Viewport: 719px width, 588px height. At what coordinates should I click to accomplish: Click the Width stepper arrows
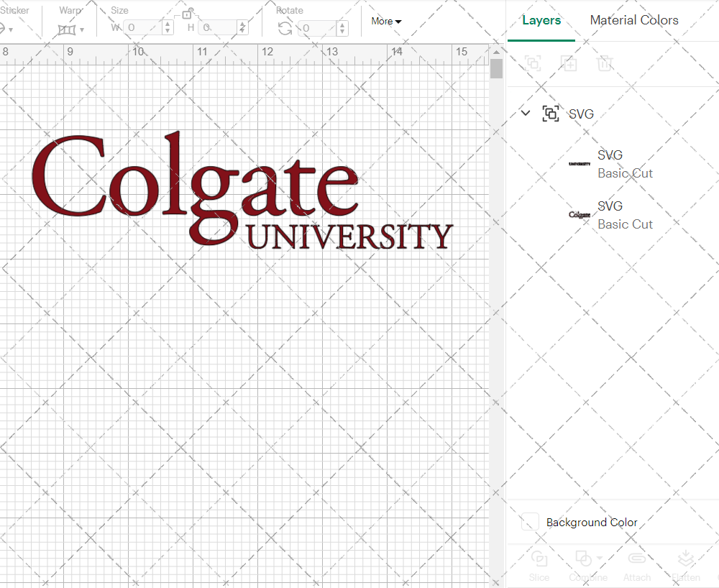point(168,28)
